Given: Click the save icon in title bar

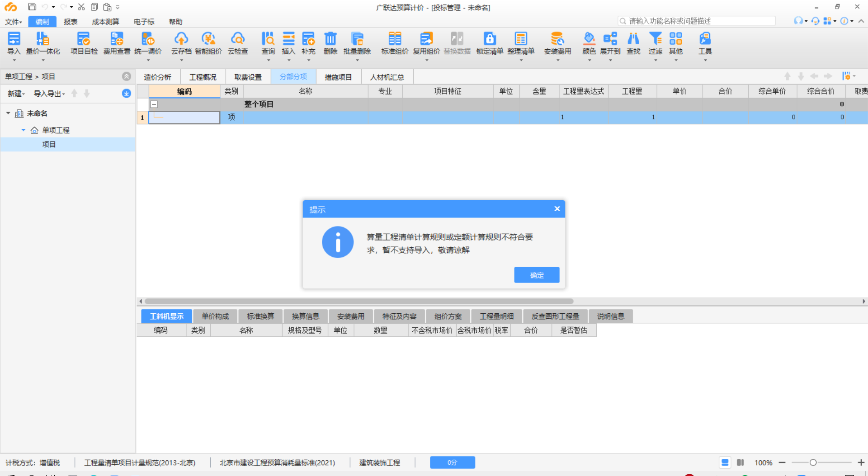Looking at the screenshot, I should (32, 7).
